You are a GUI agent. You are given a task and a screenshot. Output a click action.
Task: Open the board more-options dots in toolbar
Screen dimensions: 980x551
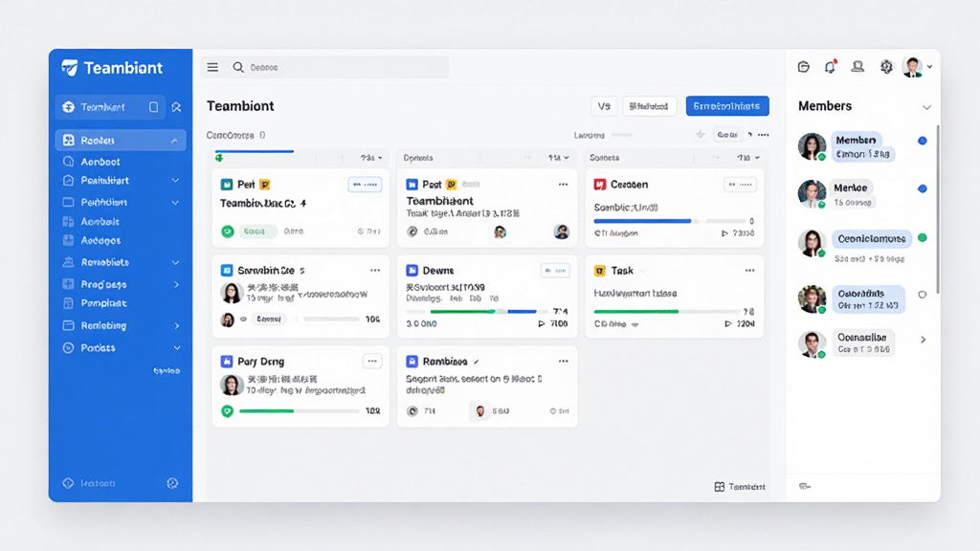763,135
